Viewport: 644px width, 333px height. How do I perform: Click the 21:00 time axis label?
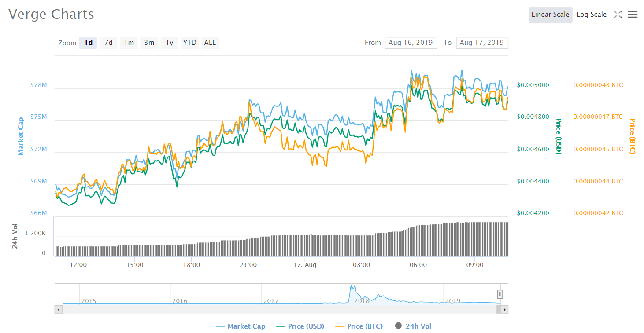(x=248, y=265)
